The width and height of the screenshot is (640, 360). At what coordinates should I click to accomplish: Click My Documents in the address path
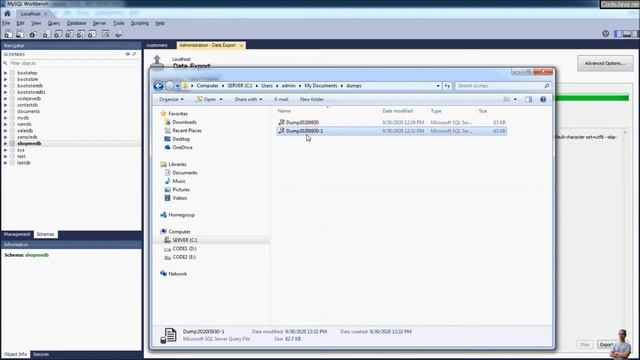coord(321,86)
